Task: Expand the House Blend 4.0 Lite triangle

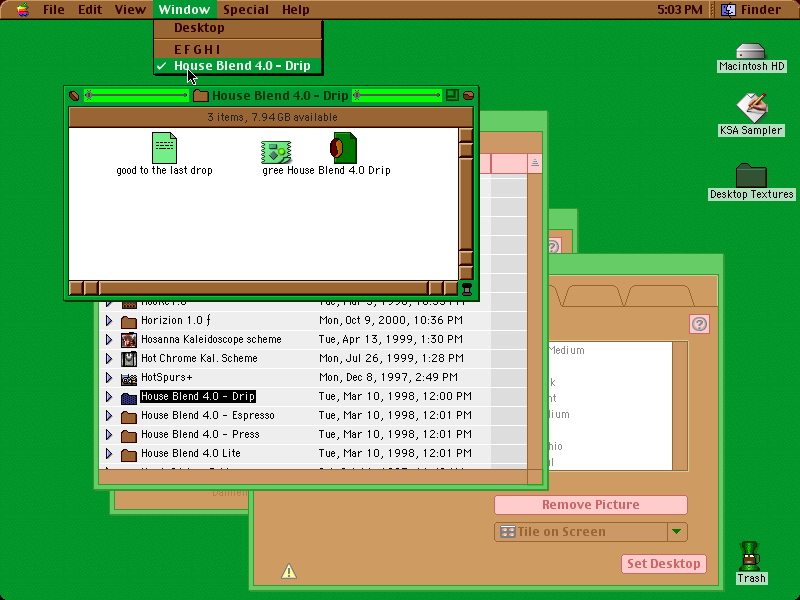Action: click(x=109, y=453)
